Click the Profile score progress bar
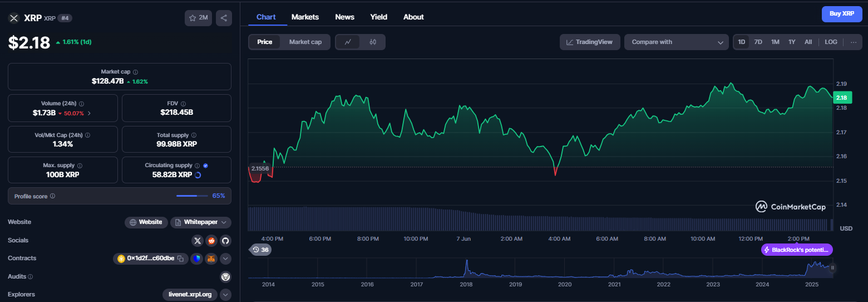 [x=192, y=196]
